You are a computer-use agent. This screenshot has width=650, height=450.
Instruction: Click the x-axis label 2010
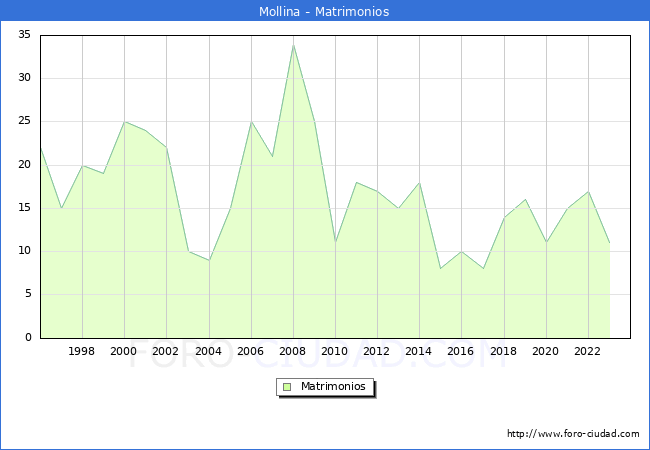(335, 351)
